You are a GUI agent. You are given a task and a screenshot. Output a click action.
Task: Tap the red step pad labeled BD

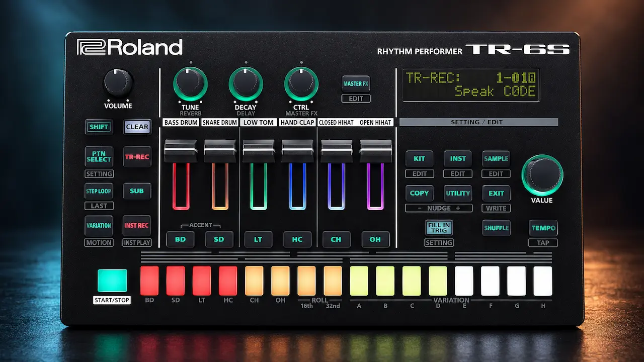tap(149, 281)
